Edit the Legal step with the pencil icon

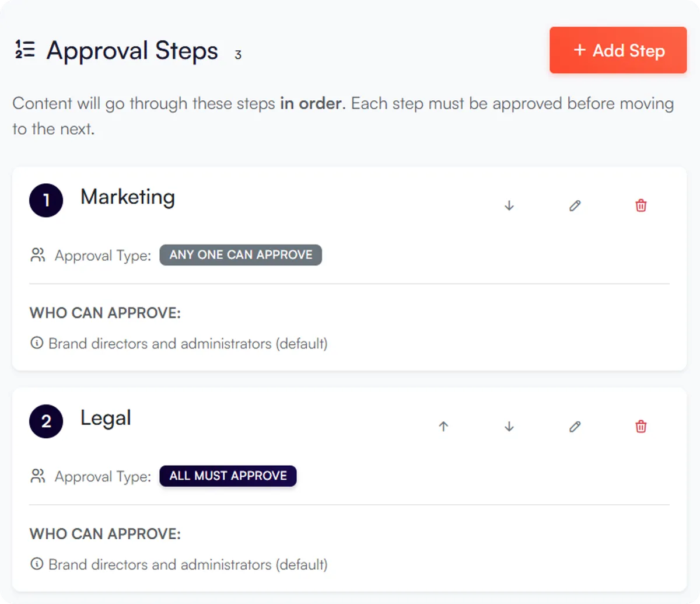575,427
